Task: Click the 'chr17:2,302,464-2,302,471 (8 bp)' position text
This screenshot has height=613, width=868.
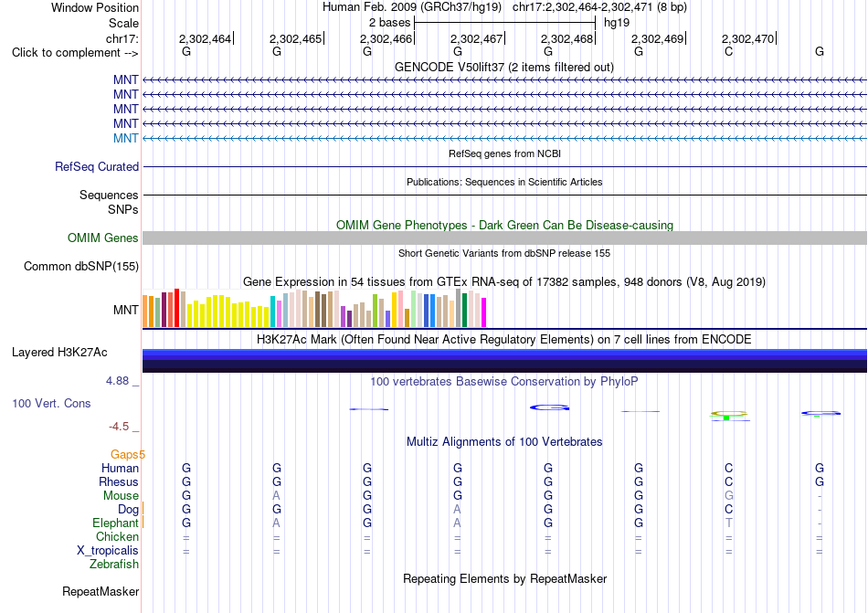Action: click(599, 7)
